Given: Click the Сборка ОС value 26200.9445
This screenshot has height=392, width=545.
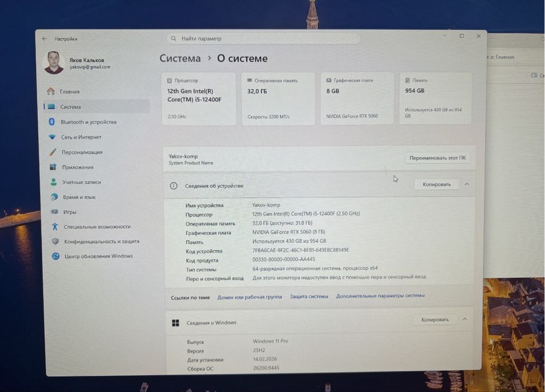Looking at the screenshot, I should tap(266, 368).
